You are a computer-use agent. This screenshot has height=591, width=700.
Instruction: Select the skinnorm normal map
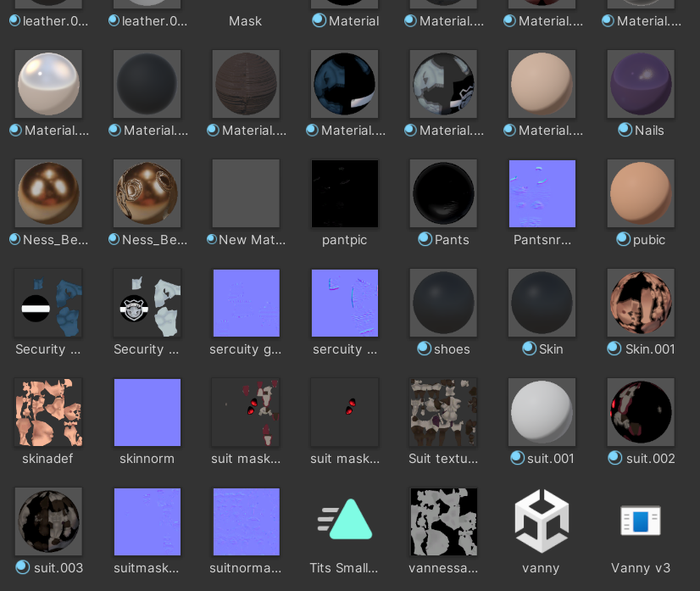147,412
